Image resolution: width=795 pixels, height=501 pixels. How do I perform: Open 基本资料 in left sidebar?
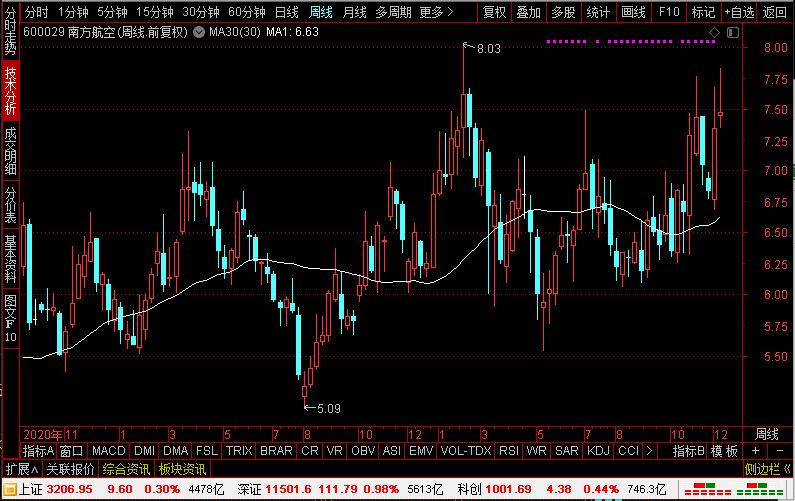(10, 259)
